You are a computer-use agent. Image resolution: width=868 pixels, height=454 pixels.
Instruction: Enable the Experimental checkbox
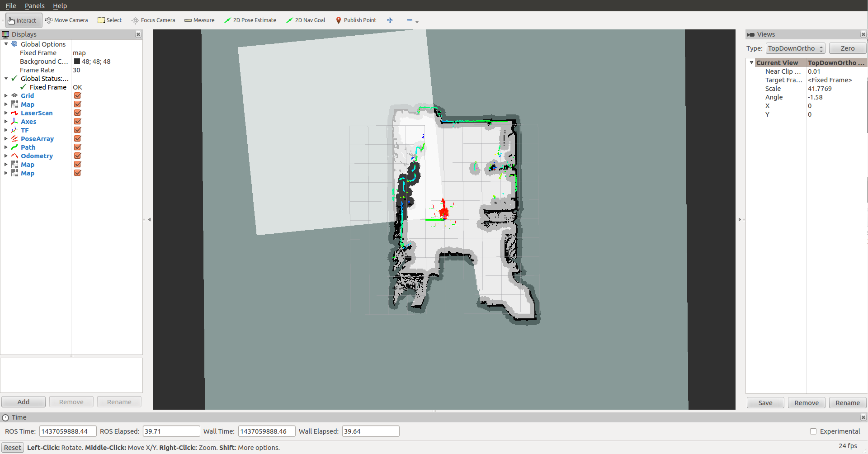click(813, 431)
